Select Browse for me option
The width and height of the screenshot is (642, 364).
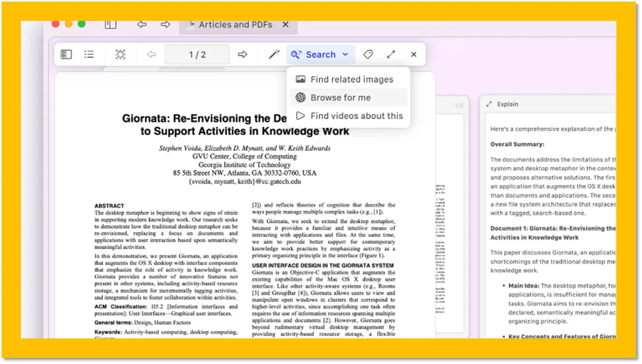pos(340,98)
